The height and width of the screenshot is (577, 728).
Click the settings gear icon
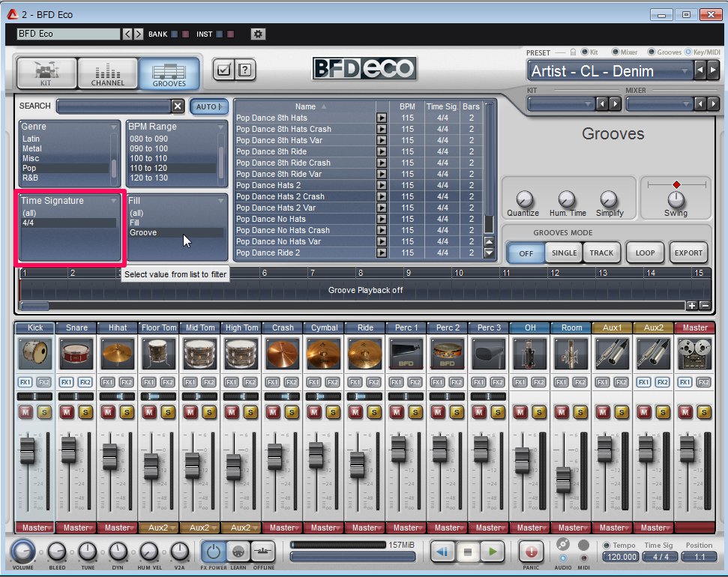pos(258,34)
